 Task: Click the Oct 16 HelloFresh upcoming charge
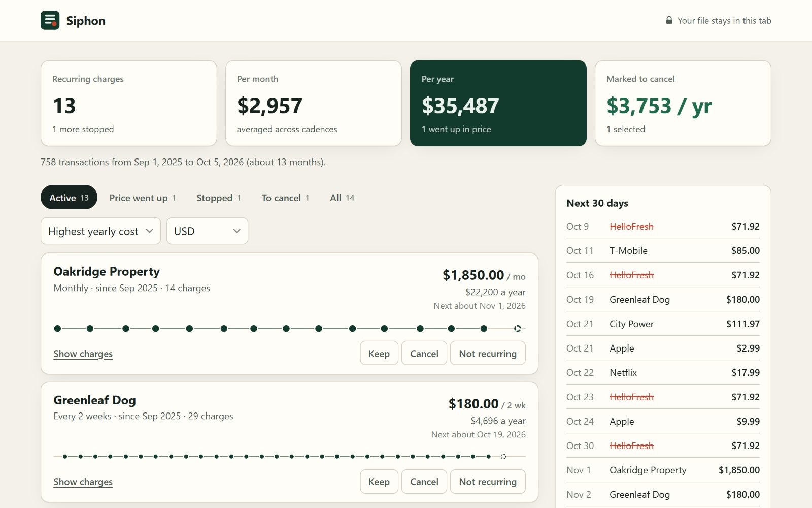pyautogui.click(x=663, y=275)
